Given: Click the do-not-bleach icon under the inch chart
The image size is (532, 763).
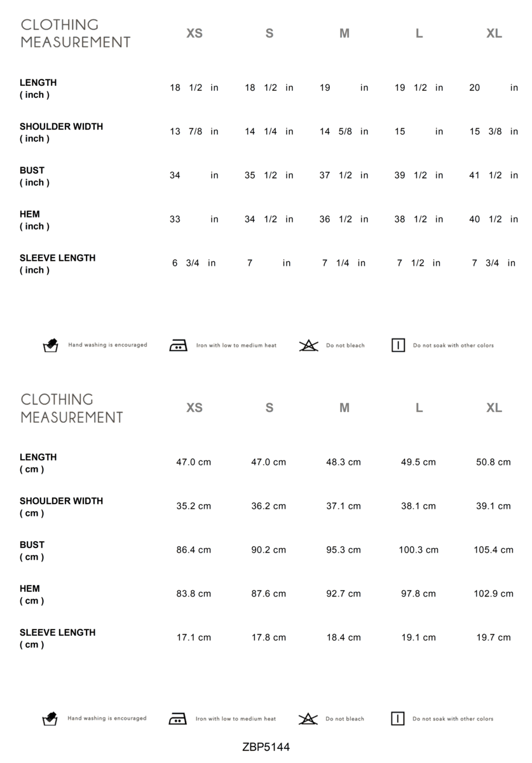Looking at the screenshot, I should click(x=308, y=346).
